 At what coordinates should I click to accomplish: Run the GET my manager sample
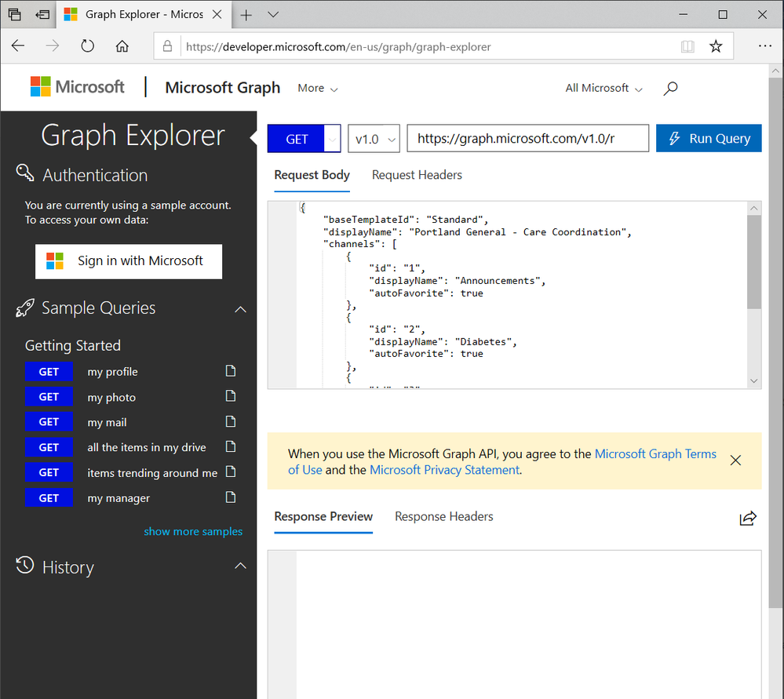(49, 498)
